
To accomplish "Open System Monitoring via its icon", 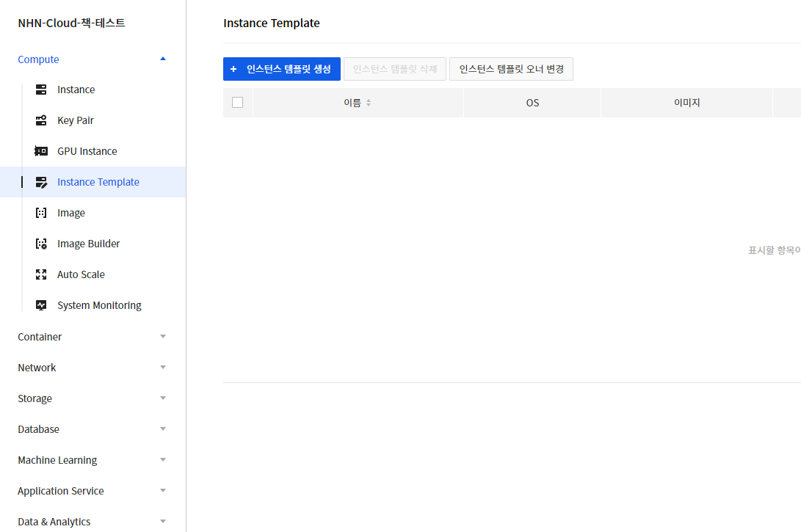I will point(42,305).
